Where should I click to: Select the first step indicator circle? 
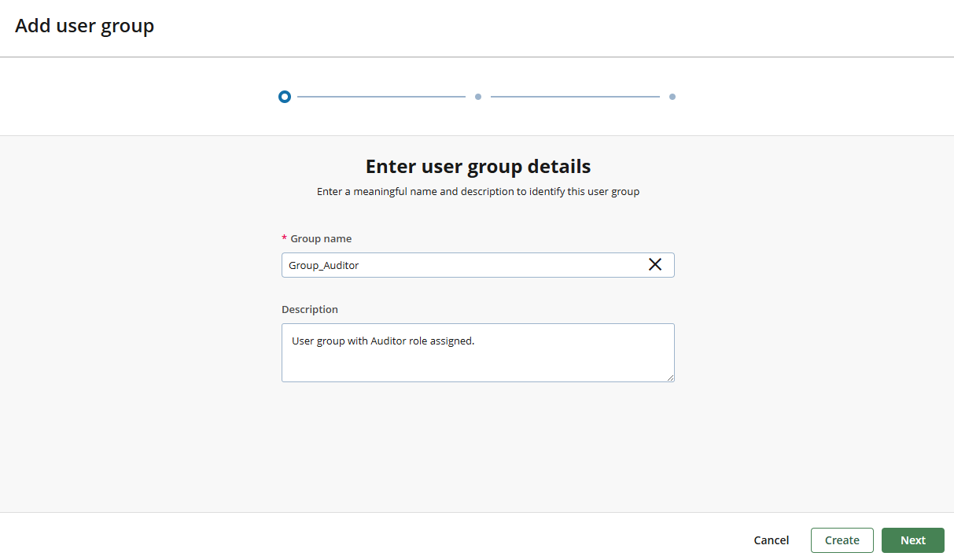[285, 96]
